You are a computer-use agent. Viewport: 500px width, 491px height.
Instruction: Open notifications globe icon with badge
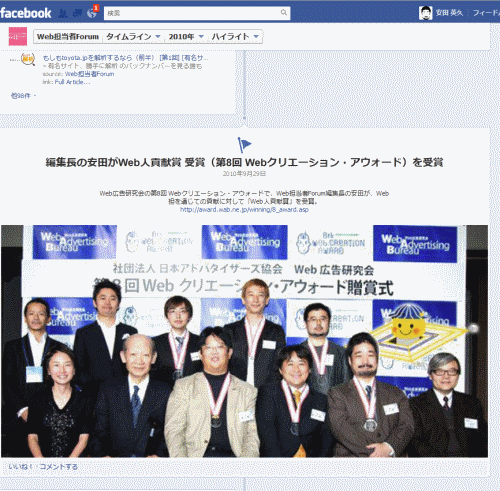(92, 12)
